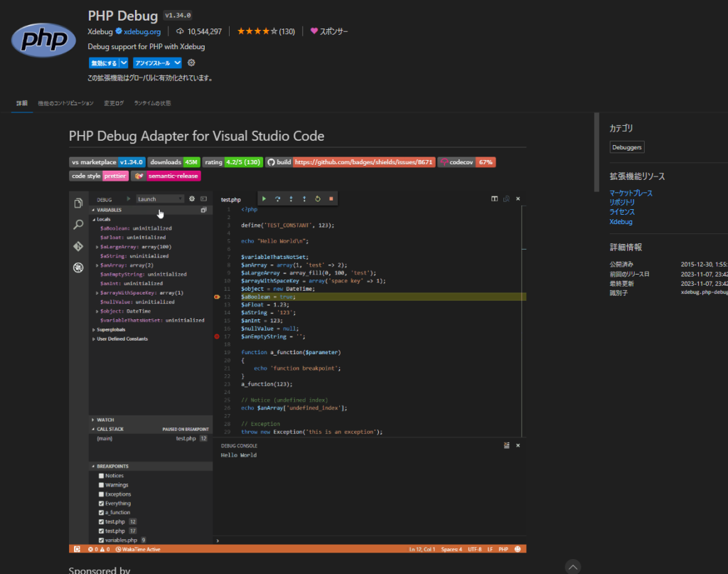Open the 機能のコントリビューション tab
728x574 pixels.
[65, 103]
